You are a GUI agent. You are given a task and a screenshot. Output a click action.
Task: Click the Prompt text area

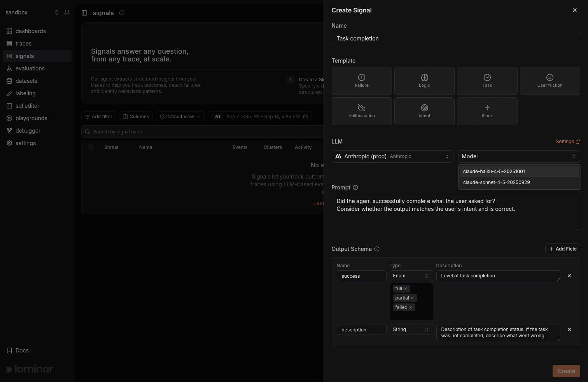pos(456,212)
